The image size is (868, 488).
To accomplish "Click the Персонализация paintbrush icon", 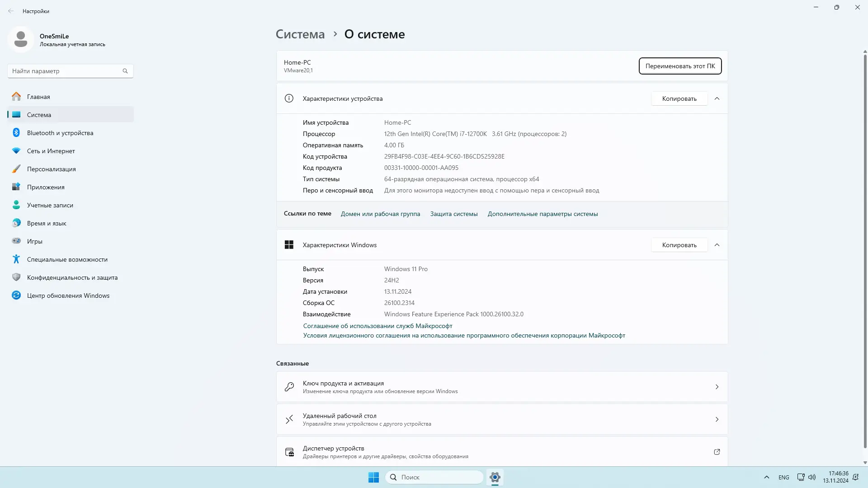I will tap(16, 169).
